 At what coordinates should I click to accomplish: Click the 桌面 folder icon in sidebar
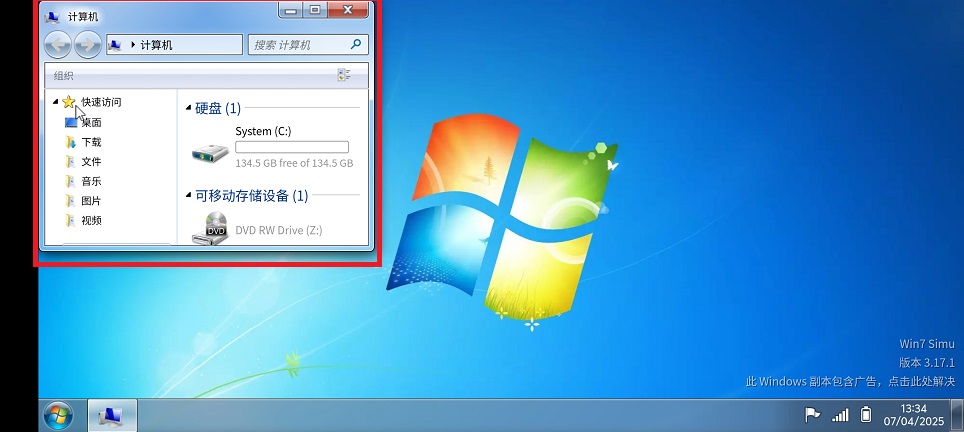(x=71, y=122)
